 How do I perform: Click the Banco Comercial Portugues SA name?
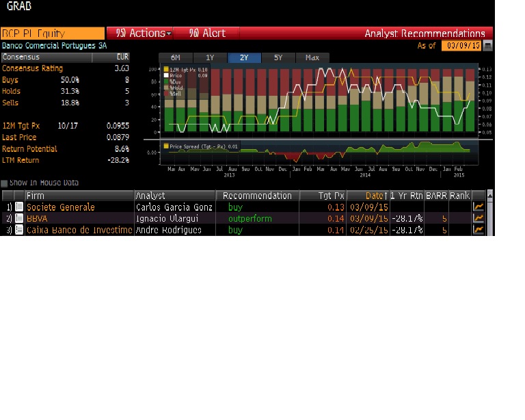click(54, 46)
